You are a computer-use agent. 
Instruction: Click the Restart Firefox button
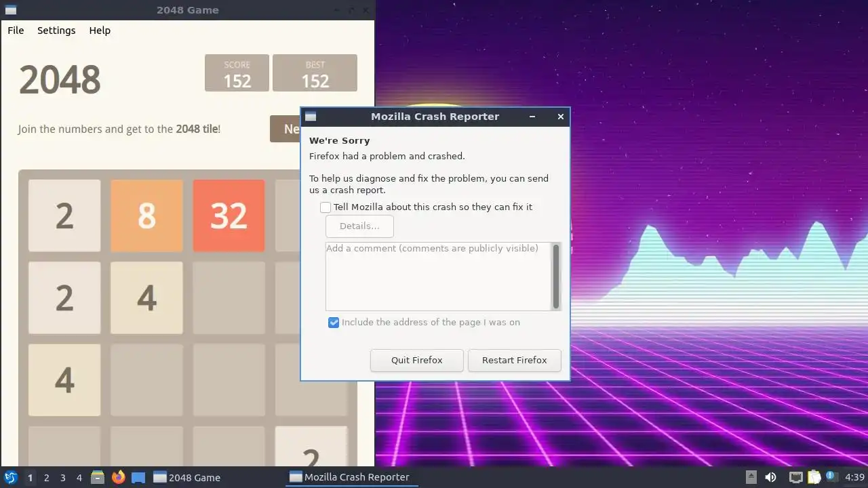(515, 361)
